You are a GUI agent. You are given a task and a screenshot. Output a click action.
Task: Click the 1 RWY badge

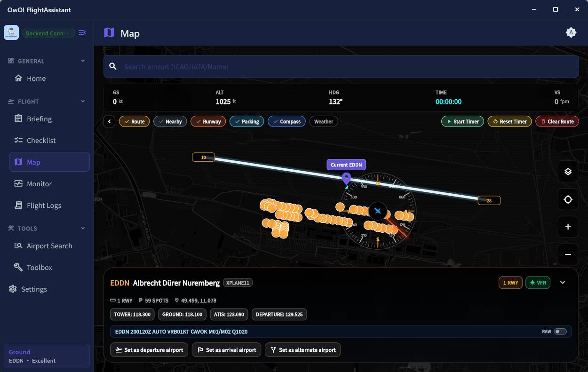(x=510, y=283)
